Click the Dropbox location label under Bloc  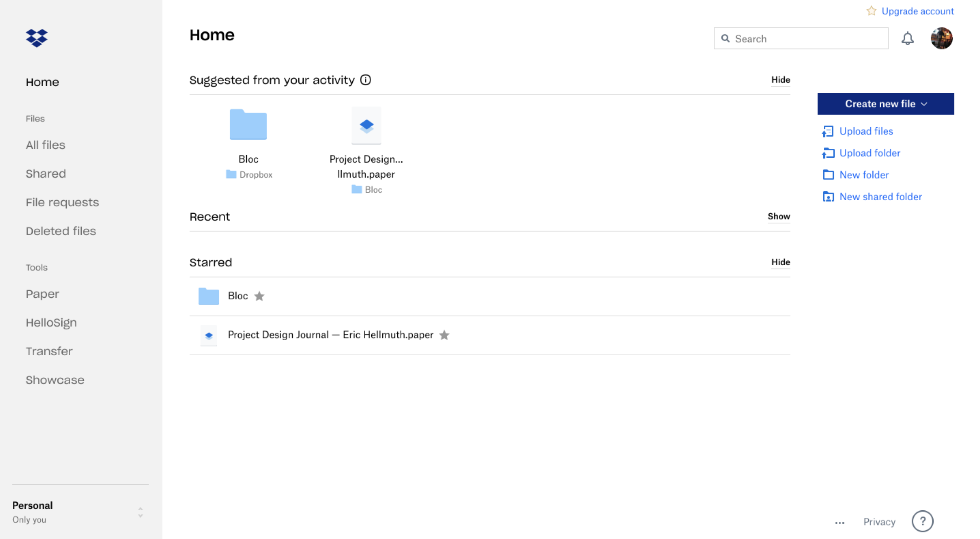click(256, 175)
